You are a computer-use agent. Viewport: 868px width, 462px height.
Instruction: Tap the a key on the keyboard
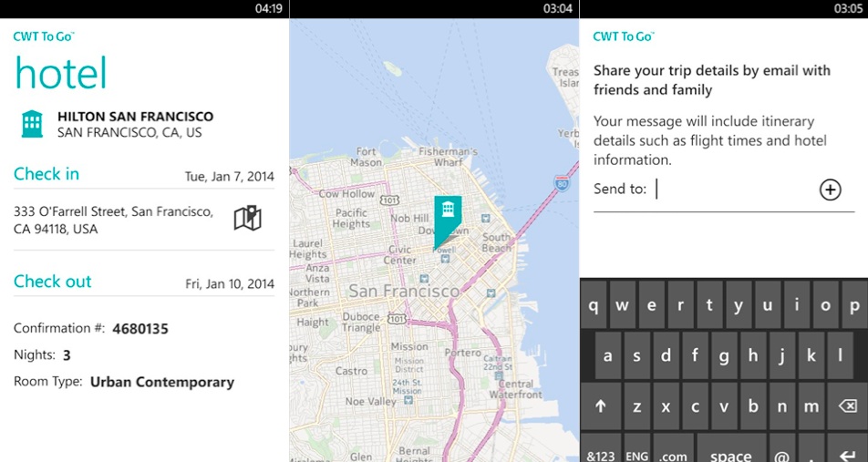coord(608,355)
